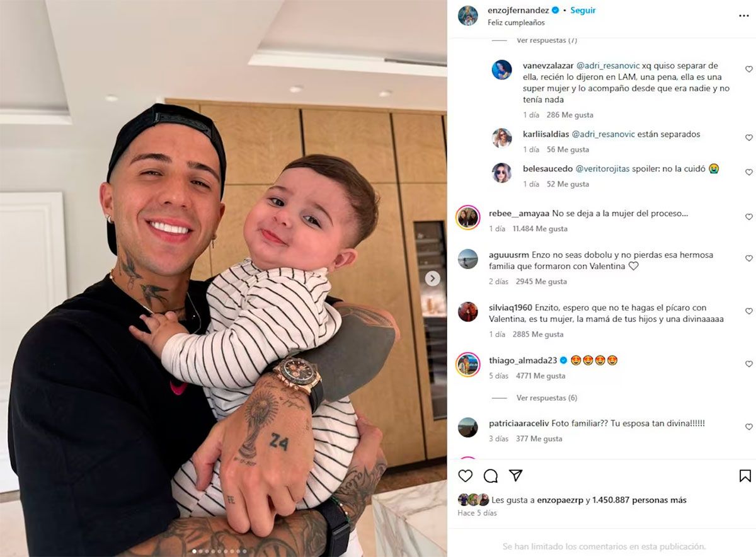Like the post with heart icon
The width and height of the screenshot is (756, 557).
(x=466, y=476)
